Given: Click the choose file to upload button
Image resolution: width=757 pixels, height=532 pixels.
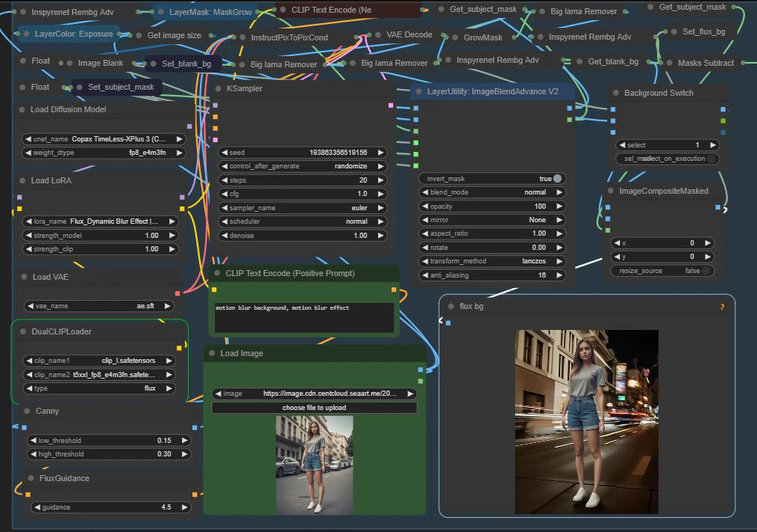Looking at the screenshot, I should [314, 408].
